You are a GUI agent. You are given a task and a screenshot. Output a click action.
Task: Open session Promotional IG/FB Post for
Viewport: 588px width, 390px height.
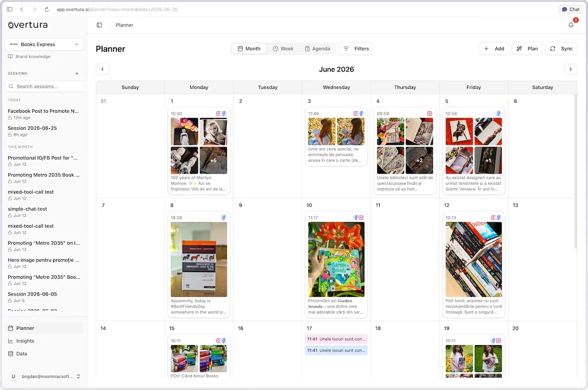click(43, 161)
